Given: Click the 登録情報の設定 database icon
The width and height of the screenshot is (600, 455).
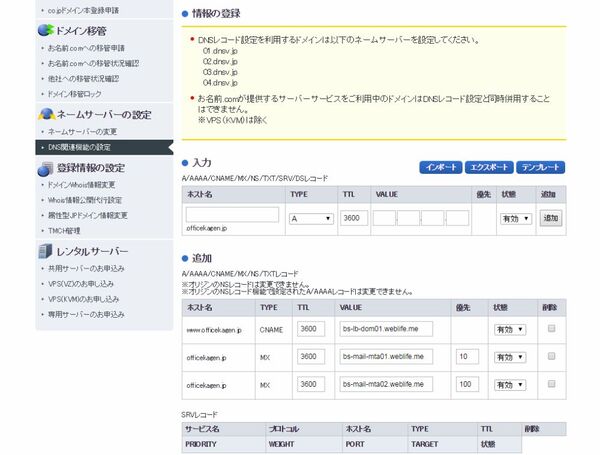Looking at the screenshot, I should click(x=46, y=168).
